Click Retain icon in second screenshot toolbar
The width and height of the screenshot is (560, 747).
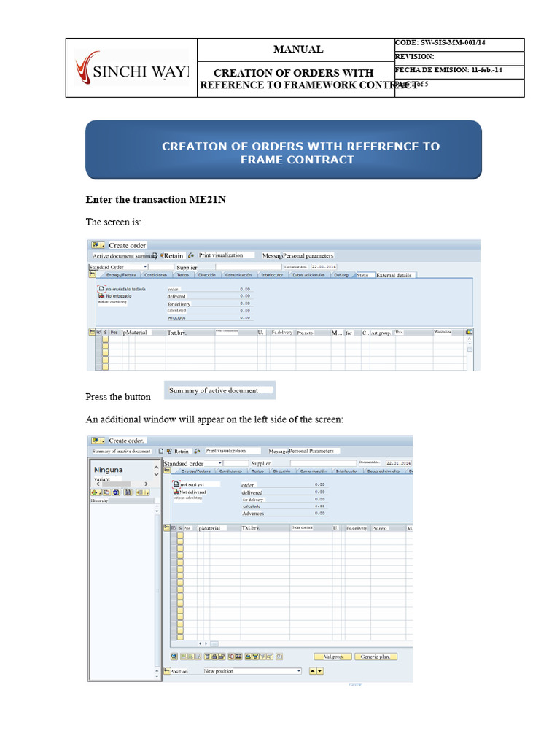(169, 451)
